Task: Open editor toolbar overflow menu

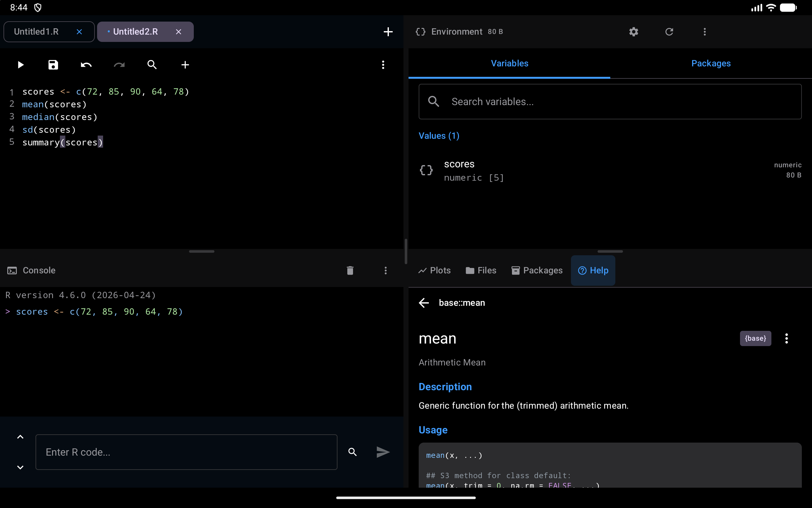Action: pyautogui.click(x=383, y=65)
